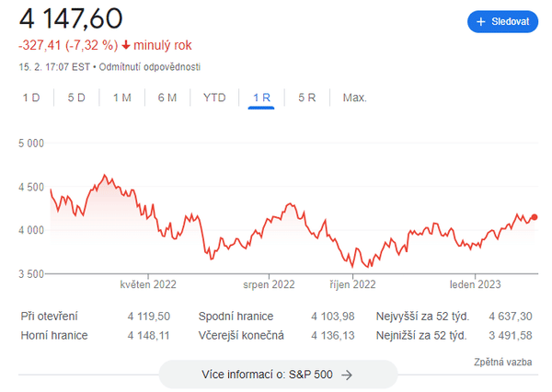The image size is (552, 392).
Task: Open the 5 R five-year range
Action: 306,98
